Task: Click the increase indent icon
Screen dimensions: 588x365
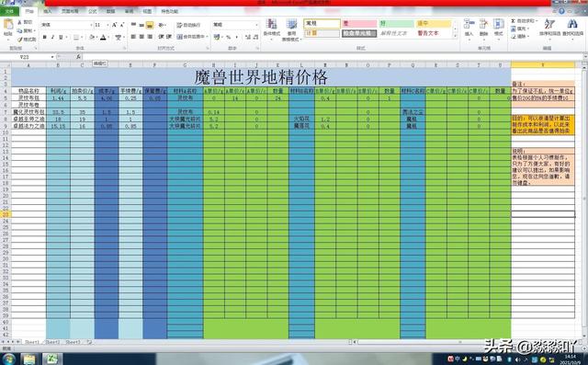Action: pos(169,37)
